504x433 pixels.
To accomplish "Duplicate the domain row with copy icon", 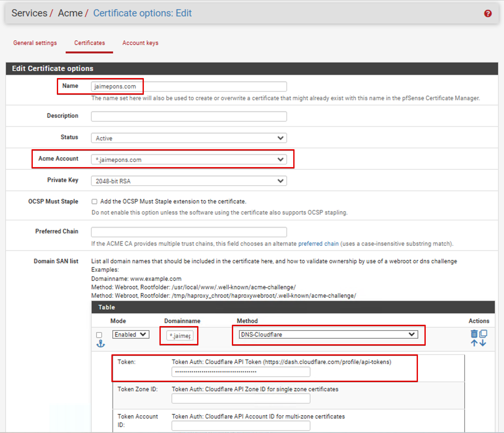I will tap(483, 334).
